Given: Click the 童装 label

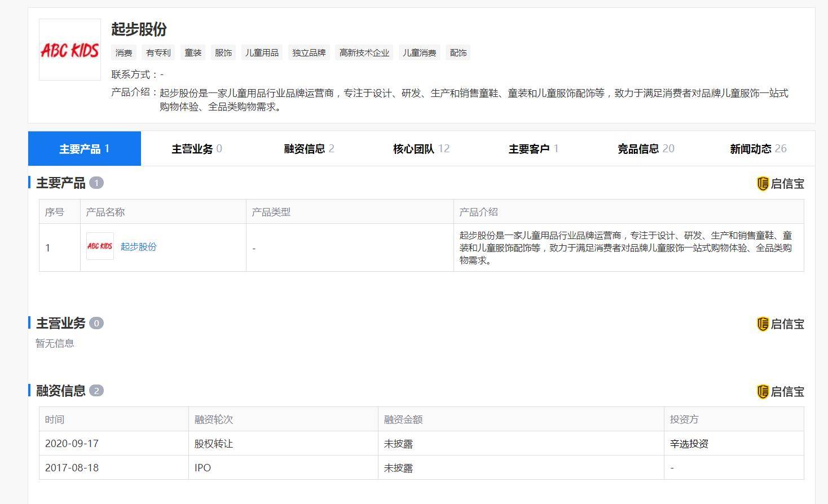Looking at the screenshot, I should (192, 52).
